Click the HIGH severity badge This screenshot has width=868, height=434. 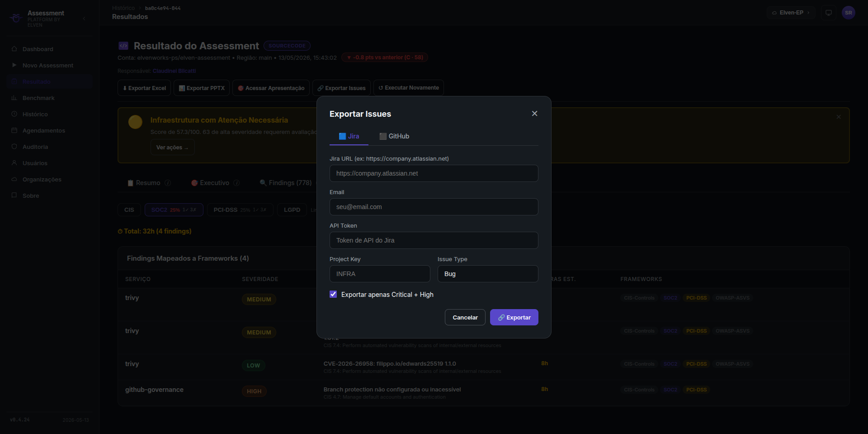click(x=254, y=391)
